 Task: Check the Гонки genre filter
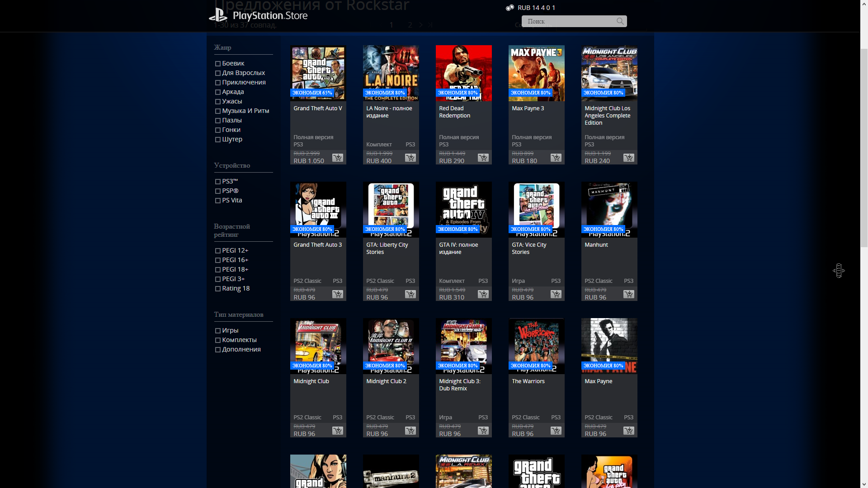click(x=218, y=130)
